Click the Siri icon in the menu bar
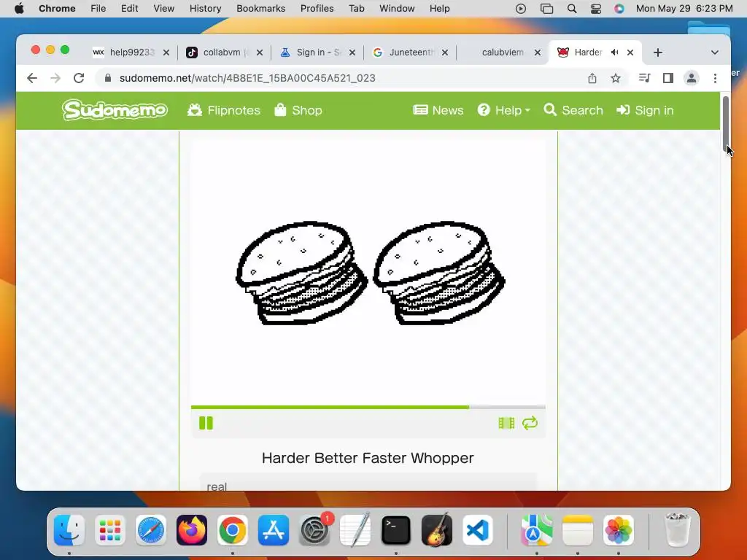Image resolution: width=747 pixels, height=560 pixels. tap(619, 9)
